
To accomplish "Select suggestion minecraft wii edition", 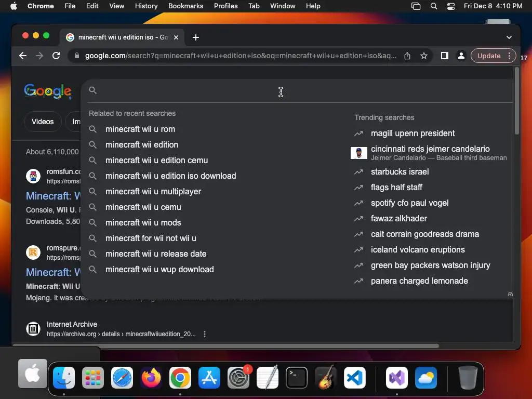I will pyautogui.click(x=142, y=144).
